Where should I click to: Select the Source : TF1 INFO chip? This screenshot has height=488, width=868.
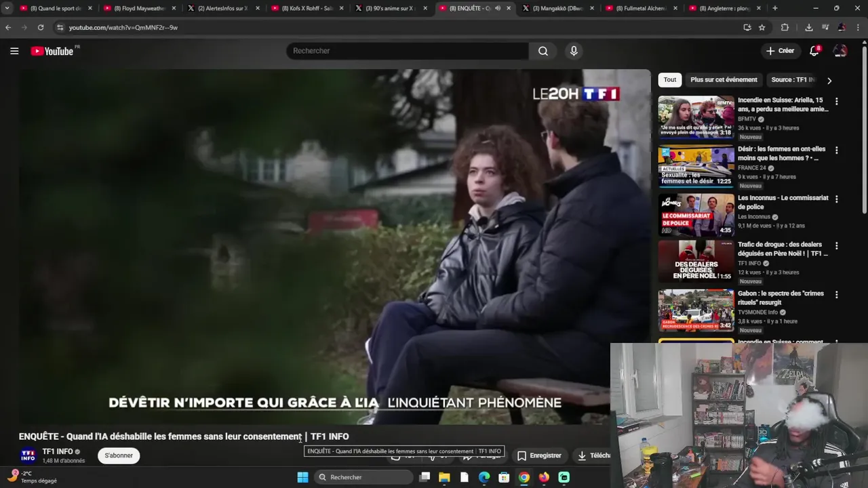tap(793, 80)
